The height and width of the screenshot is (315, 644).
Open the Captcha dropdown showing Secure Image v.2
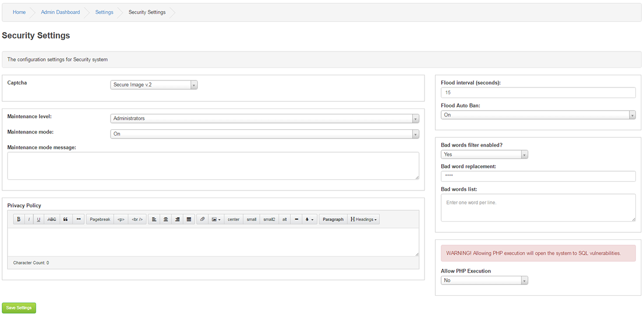(x=154, y=85)
